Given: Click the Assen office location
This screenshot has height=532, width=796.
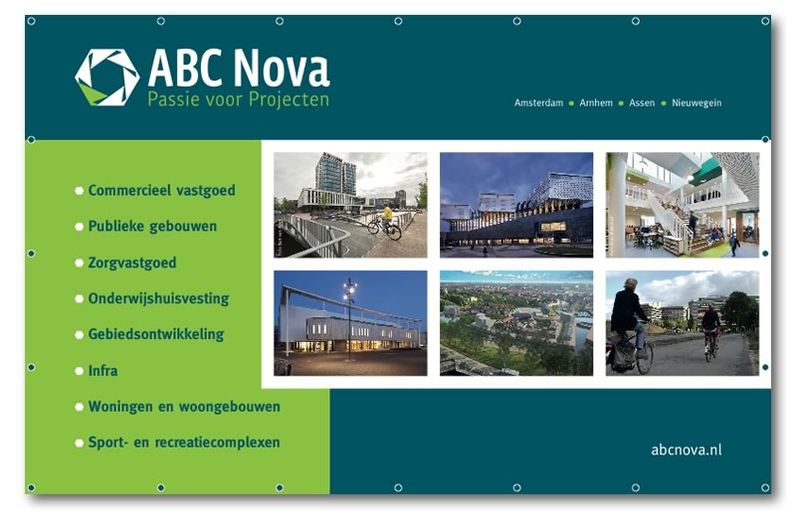Looking at the screenshot, I should pyautogui.click(x=642, y=102).
